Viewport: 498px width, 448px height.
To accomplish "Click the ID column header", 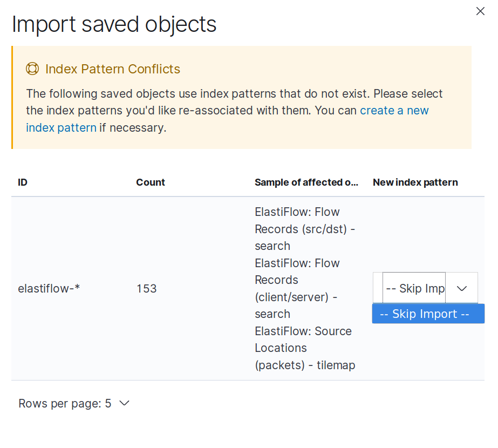I will (x=23, y=182).
